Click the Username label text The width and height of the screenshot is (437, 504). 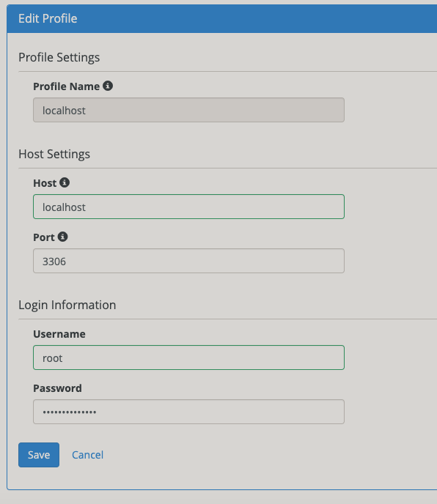(59, 334)
